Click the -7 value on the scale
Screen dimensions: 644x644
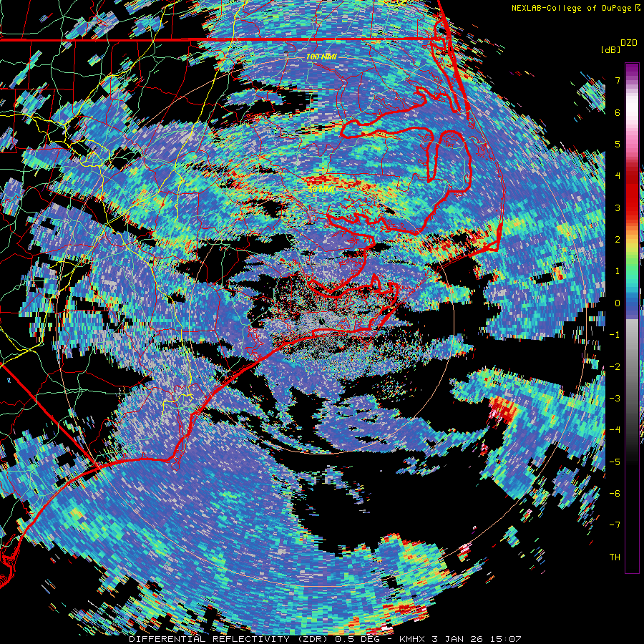pos(615,525)
